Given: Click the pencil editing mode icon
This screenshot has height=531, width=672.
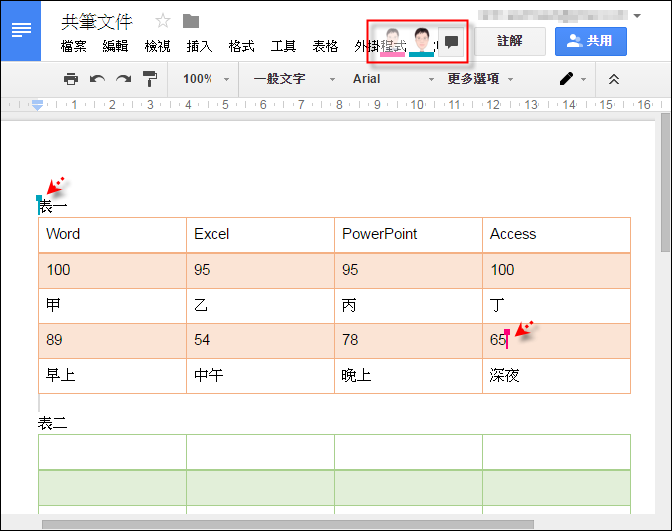Looking at the screenshot, I should click(566, 79).
